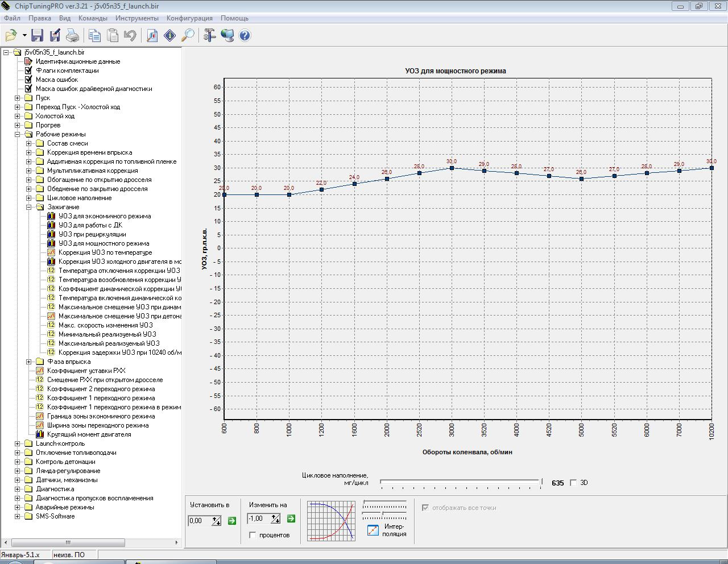Open the dropdown arrow beside open file icon
The height and width of the screenshot is (564, 728).
(x=24, y=36)
